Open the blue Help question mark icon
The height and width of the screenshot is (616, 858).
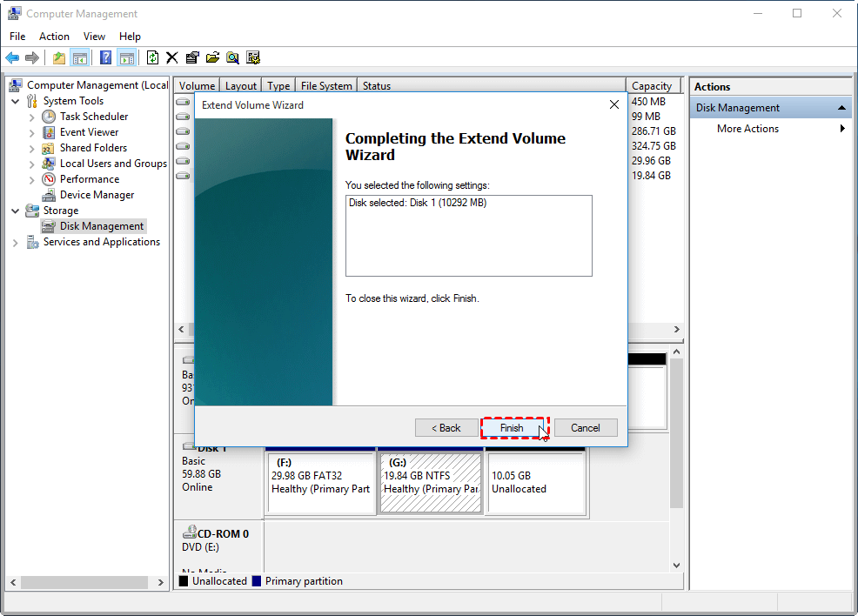click(x=105, y=57)
